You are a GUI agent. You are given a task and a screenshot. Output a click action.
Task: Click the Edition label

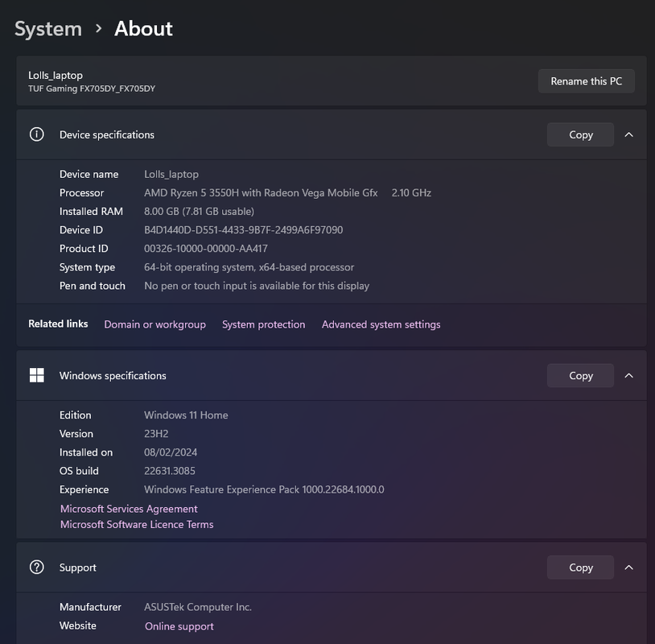point(75,415)
